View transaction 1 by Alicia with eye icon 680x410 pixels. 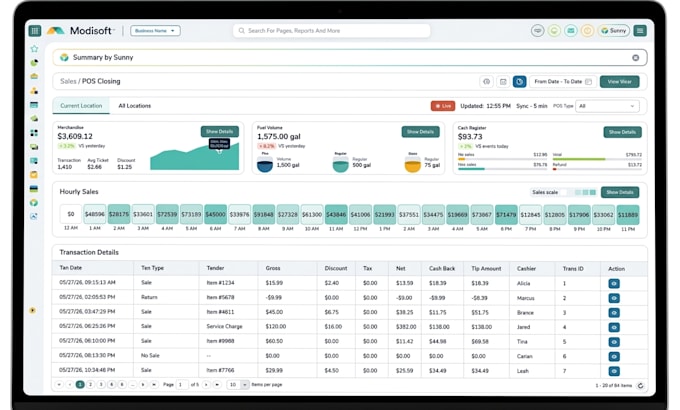click(614, 283)
